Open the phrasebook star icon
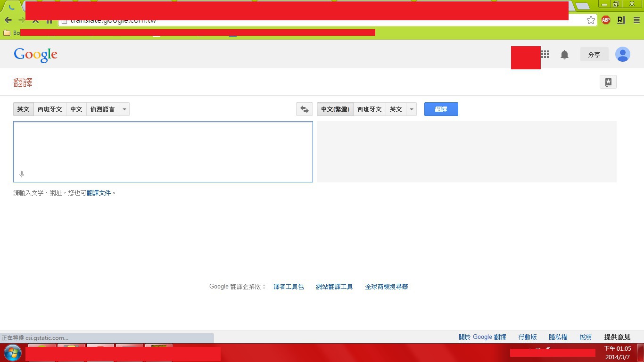Screen dimensions: 644x362 coord(608,82)
